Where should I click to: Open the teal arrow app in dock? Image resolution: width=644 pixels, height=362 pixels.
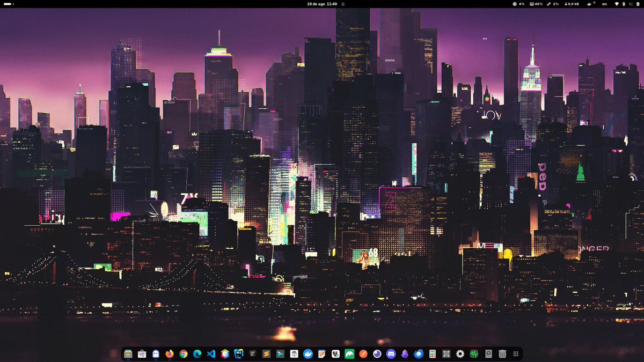[280, 354]
